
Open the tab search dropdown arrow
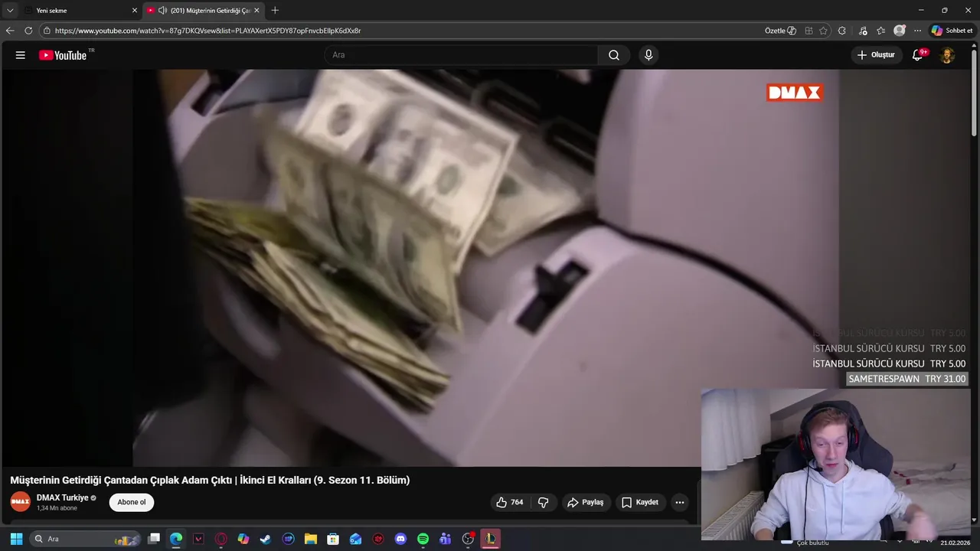coord(10,11)
